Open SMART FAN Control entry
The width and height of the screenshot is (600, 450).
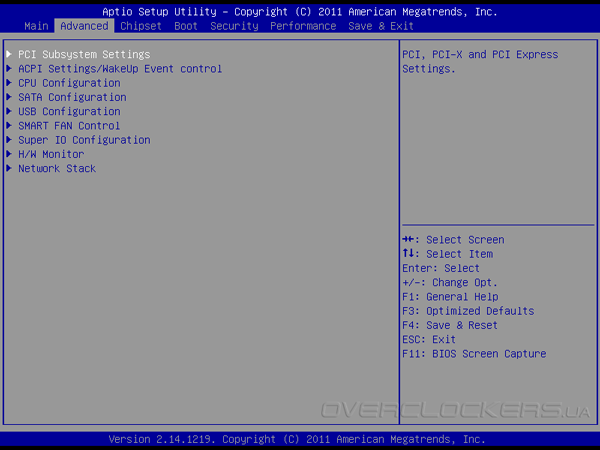point(69,126)
